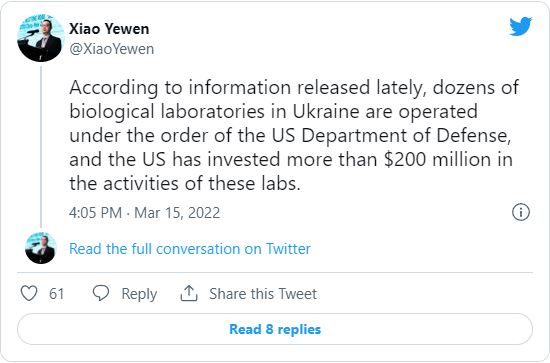Click the Reply text label
Screen dimensions: 550x363
tap(139, 294)
